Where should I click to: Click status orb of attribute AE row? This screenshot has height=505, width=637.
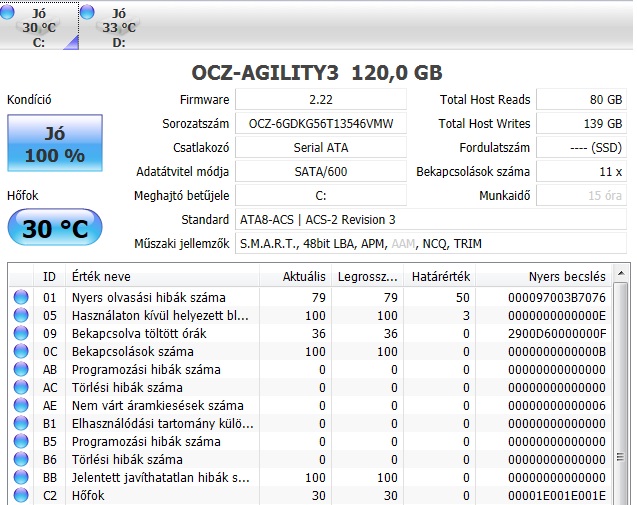pos(21,405)
